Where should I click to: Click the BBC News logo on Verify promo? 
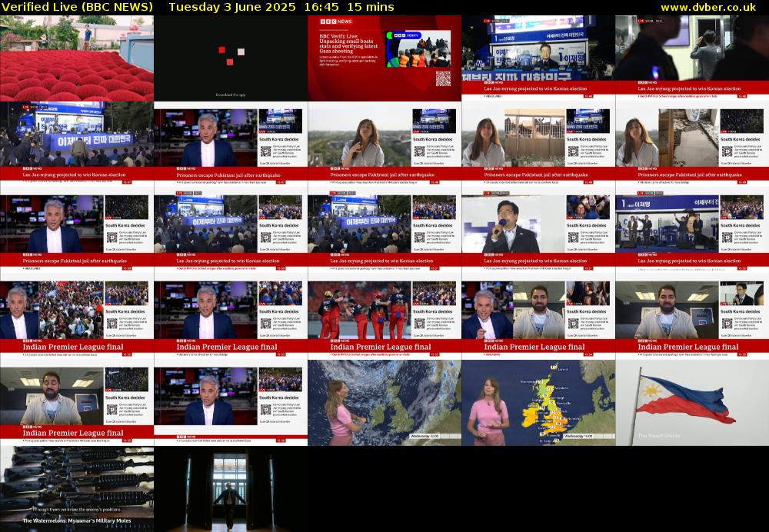click(336, 22)
